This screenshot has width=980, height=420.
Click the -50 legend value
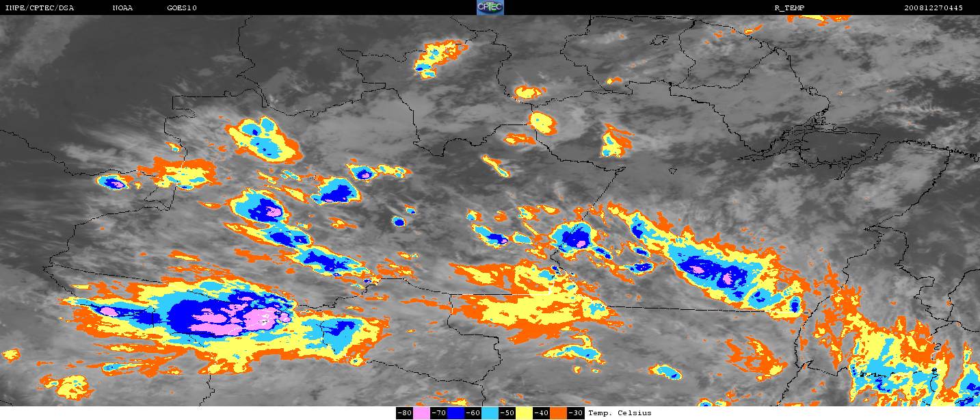tap(507, 413)
